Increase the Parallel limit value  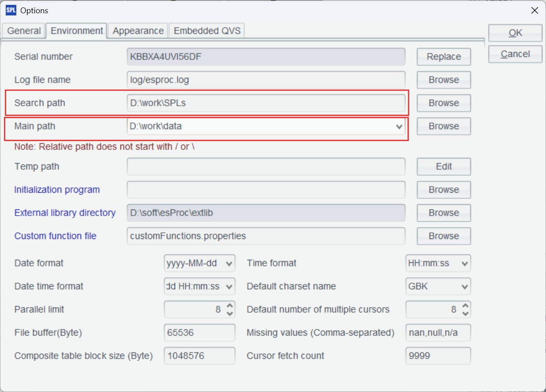[229, 306]
